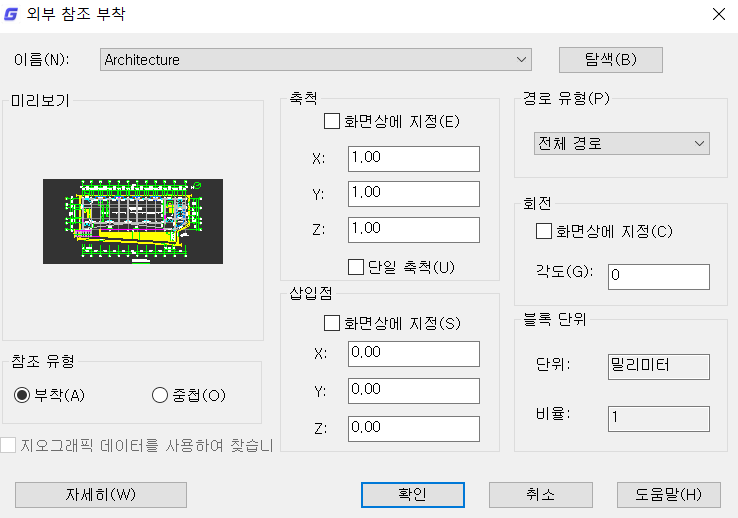Open the 경로 유형 전체 경로 dropdown
Screen dimensions: 738x518
[x=621, y=143]
